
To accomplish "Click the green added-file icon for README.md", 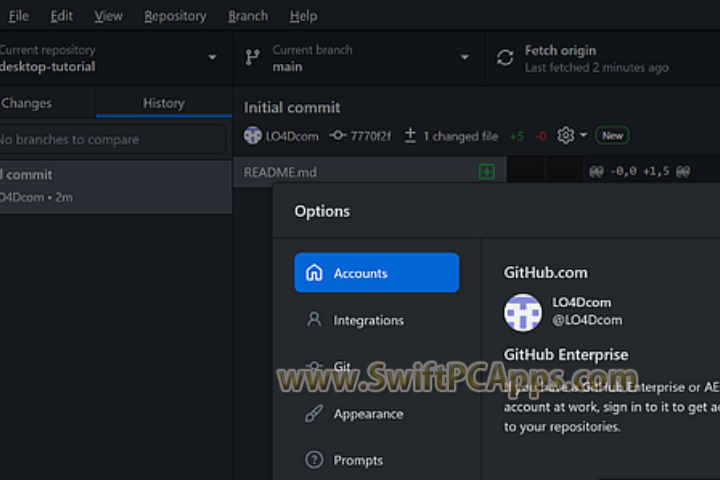I will point(487,172).
